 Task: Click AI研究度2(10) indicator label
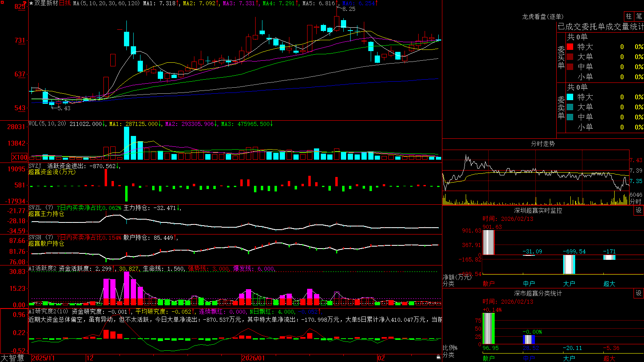(48, 311)
